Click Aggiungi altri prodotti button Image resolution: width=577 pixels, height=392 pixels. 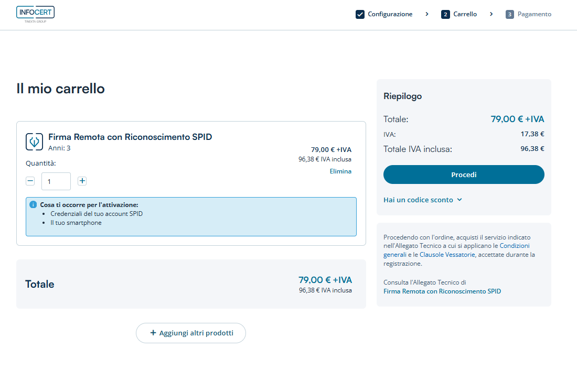point(191,333)
